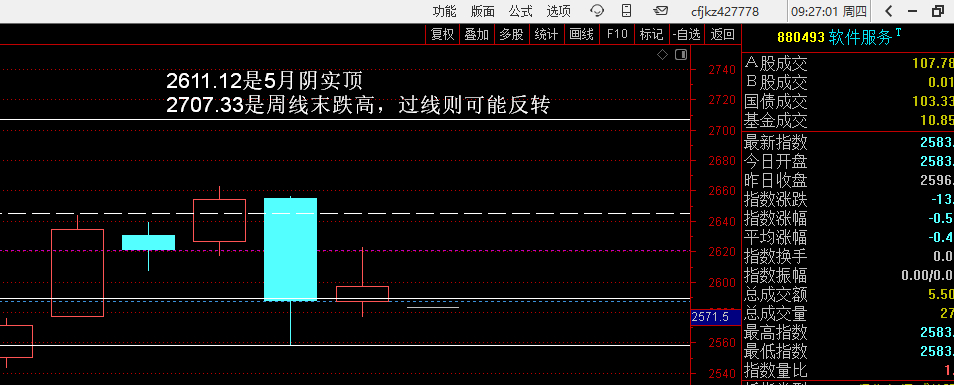Viewport: 954px width, 385px height.
Task: Click the 国债成交 row label
Action: 776,101
